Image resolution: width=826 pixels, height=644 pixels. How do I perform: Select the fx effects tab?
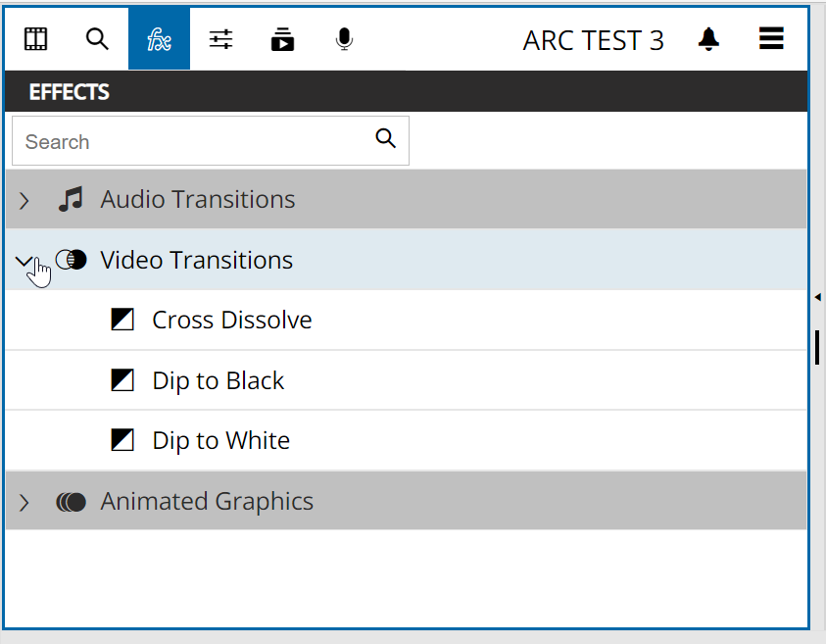pyautogui.click(x=159, y=39)
